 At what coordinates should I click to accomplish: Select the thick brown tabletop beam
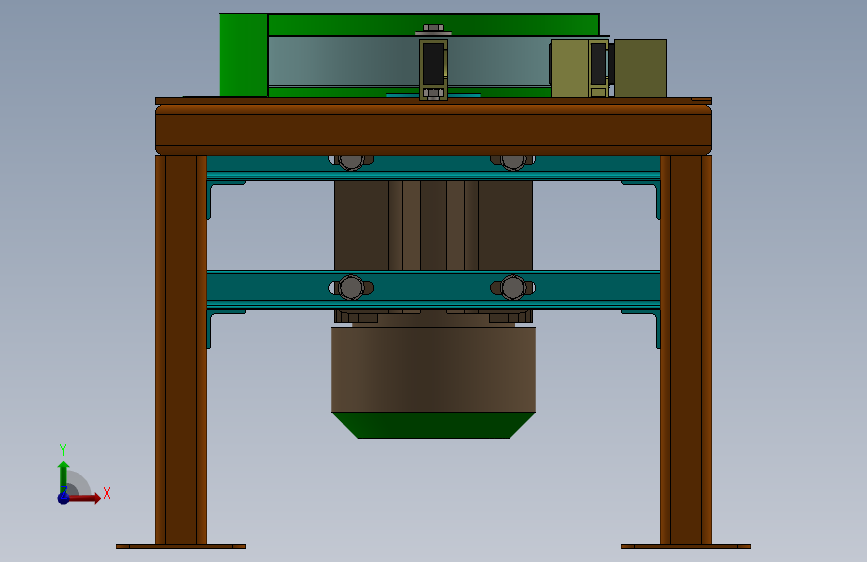pos(434,130)
